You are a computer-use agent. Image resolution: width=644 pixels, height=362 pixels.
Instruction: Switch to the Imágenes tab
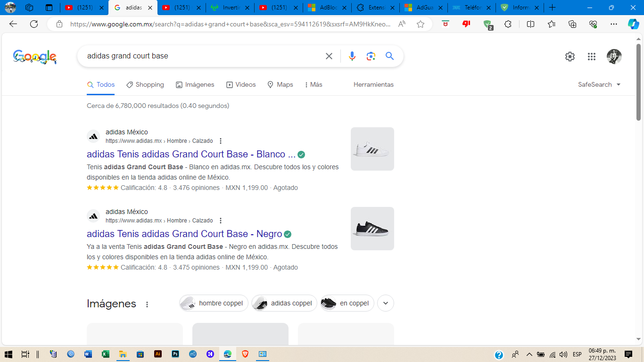pos(195,84)
